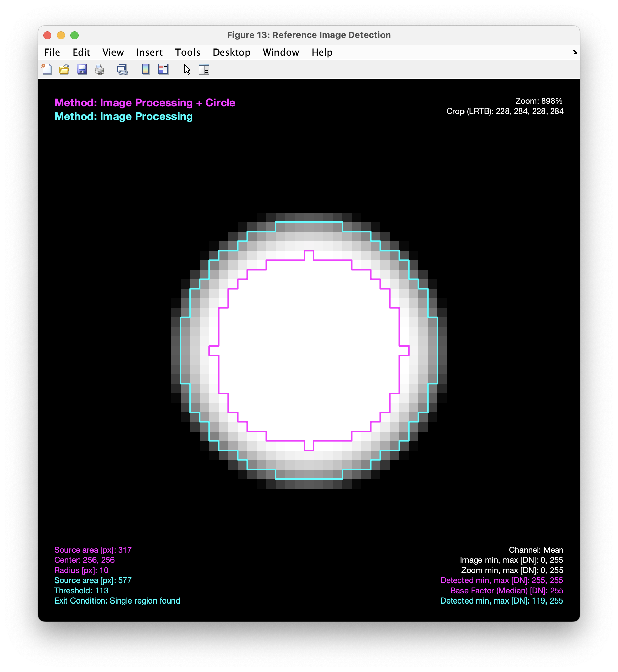Click 'Channel: Mean' text
Viewport: 618px width, 672px height.
[536, 550]
